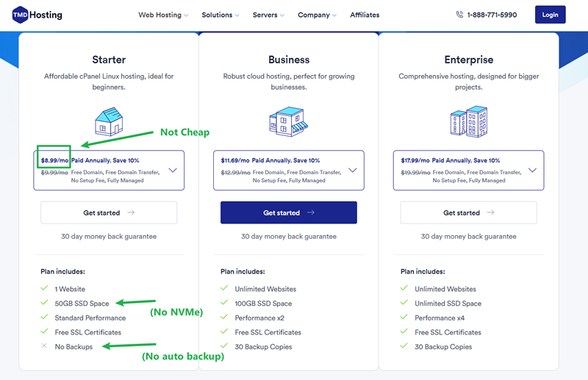Click the arrow icon in Starter Get started

pyautogui.click(x=131, y=212)
